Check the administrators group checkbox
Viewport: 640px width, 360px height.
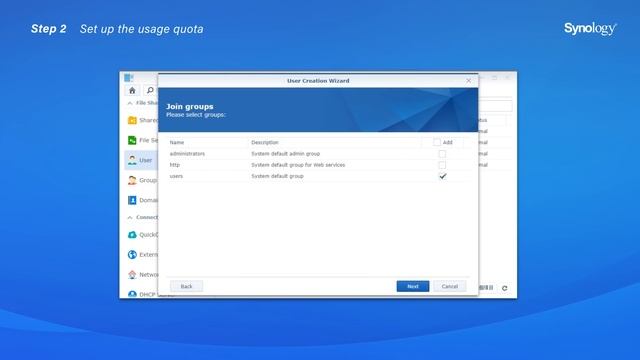(442, 154)
